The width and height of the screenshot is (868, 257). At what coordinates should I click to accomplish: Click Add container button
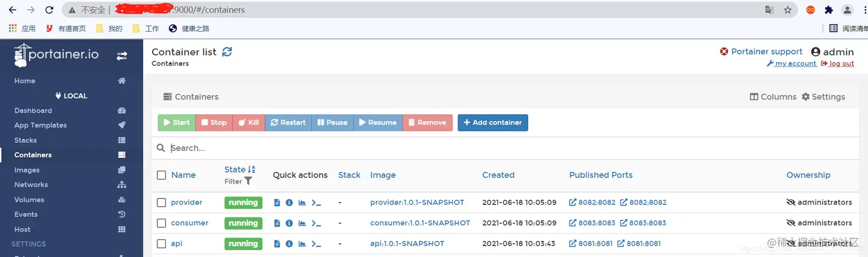[x=493, y=123]
